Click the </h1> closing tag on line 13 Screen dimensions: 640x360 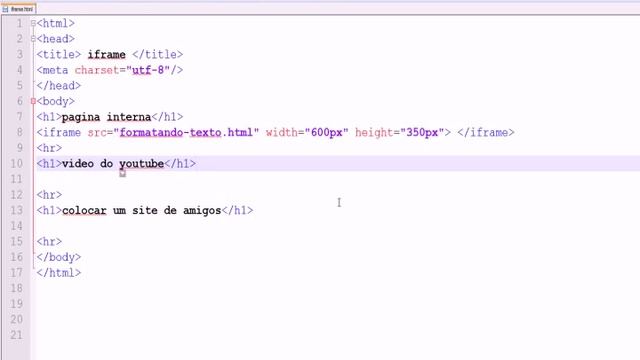(238, 211)
